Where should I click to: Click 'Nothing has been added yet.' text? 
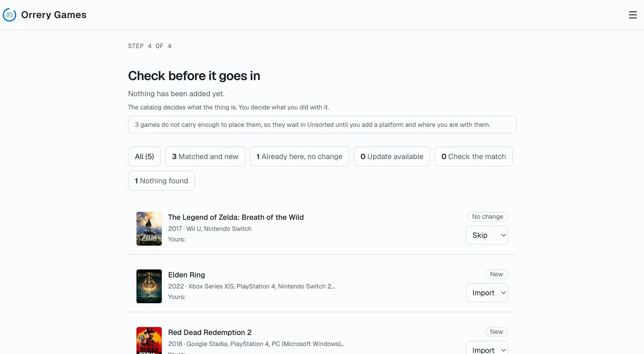click(x=176, y=94)
